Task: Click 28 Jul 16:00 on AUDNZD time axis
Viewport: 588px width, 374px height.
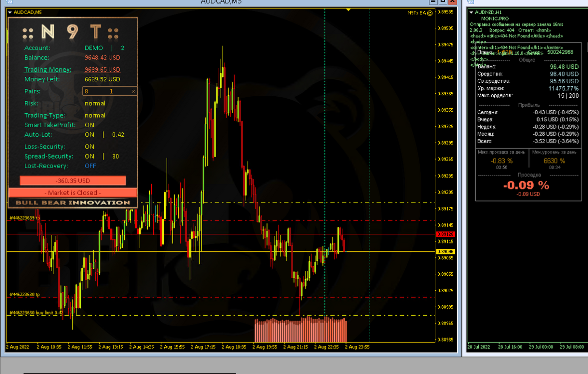Action: tap(510, 347)
